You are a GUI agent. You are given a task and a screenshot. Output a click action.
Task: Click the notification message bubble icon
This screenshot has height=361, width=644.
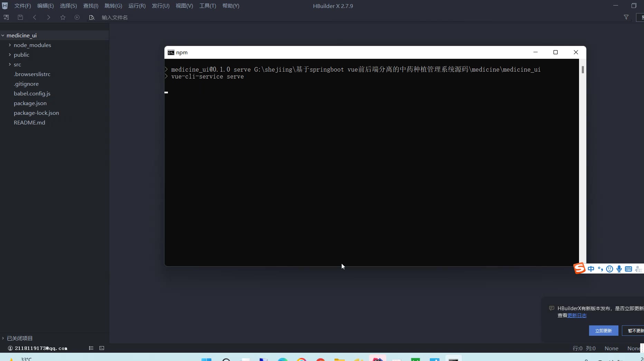pos(552,308)
